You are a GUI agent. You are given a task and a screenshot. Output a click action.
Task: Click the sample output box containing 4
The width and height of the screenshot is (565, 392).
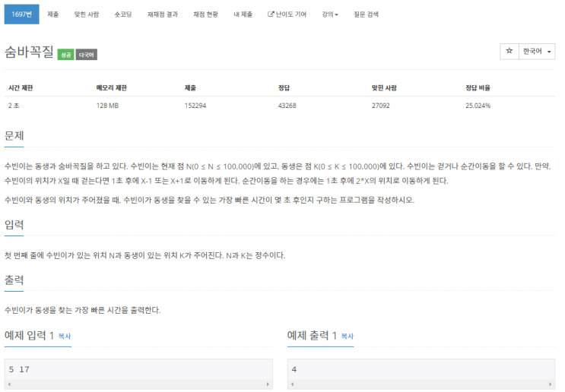(421, 370)
